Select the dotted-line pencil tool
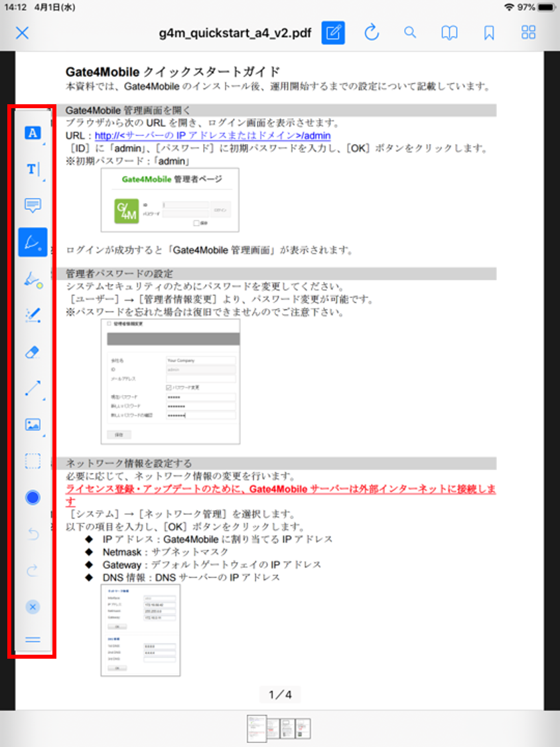 33,315
